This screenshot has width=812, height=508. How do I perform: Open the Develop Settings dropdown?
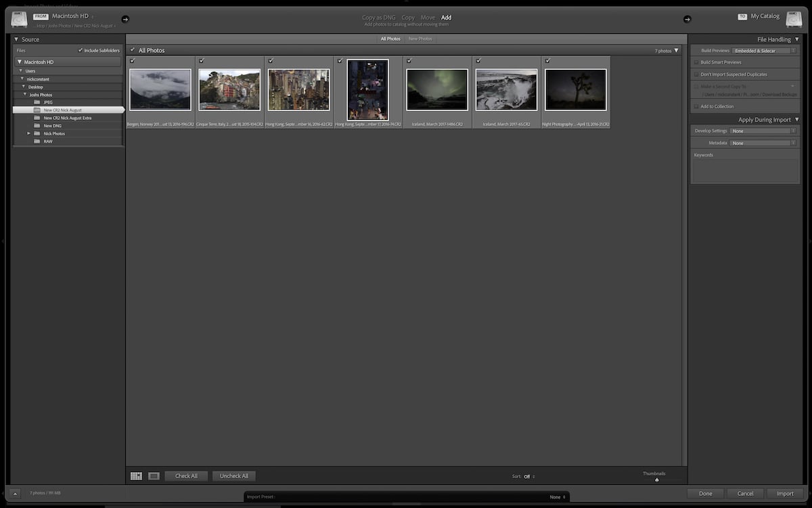763,131
